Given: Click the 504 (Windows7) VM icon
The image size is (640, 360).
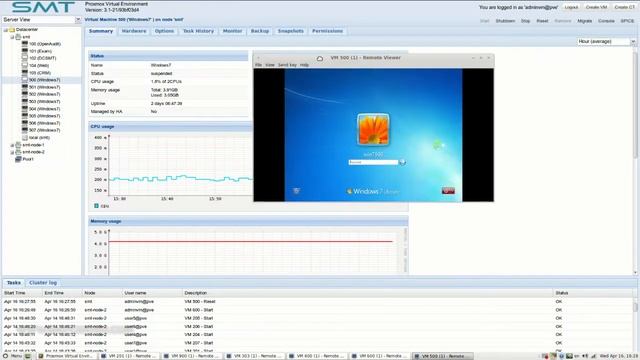Looking at the screenshot, I should pyautogui.click(x=24, y=109).
